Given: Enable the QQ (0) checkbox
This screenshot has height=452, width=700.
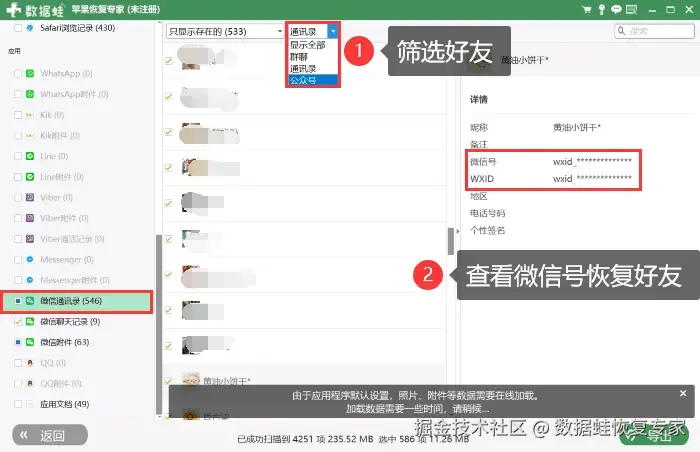Looking at the screenshot, I should click(18, 363).
